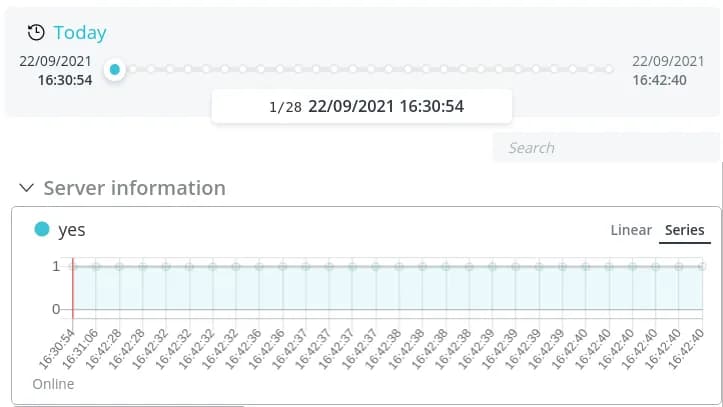Click the chart data point at 16:31:06

(96, 267)
